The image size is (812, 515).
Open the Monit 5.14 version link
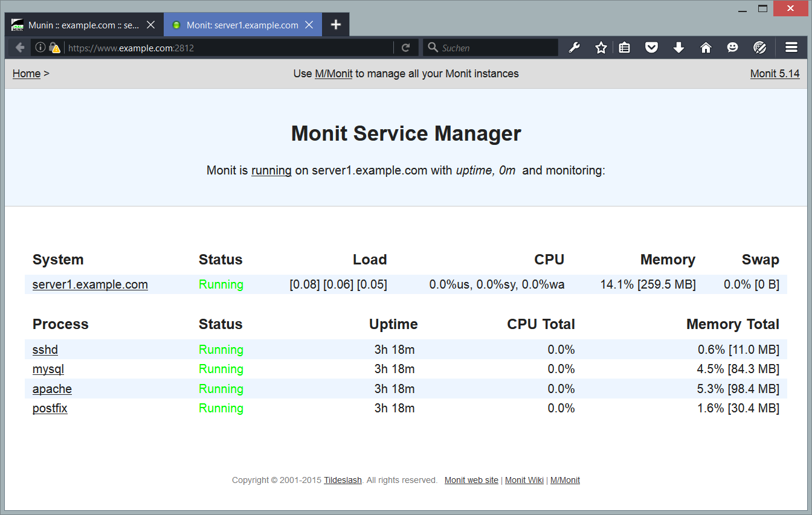[775, 74]
